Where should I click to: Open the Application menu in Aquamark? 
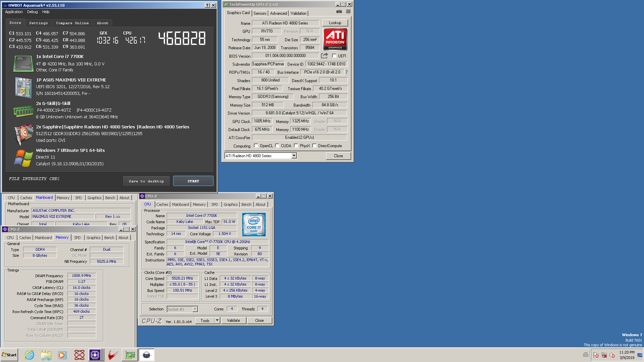click(x=14, y=12)
